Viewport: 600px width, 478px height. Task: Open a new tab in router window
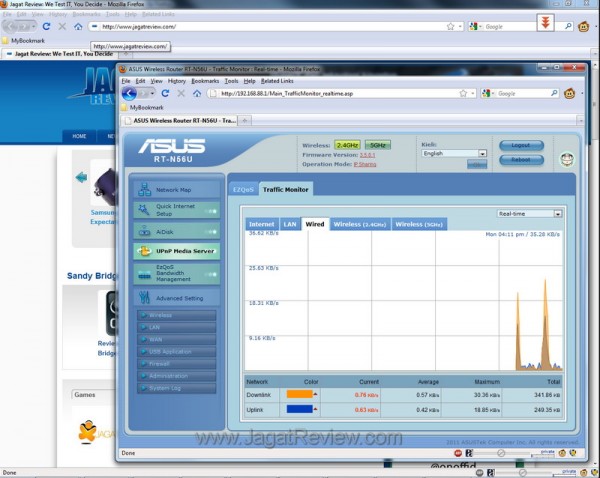[x=245, y=121]
